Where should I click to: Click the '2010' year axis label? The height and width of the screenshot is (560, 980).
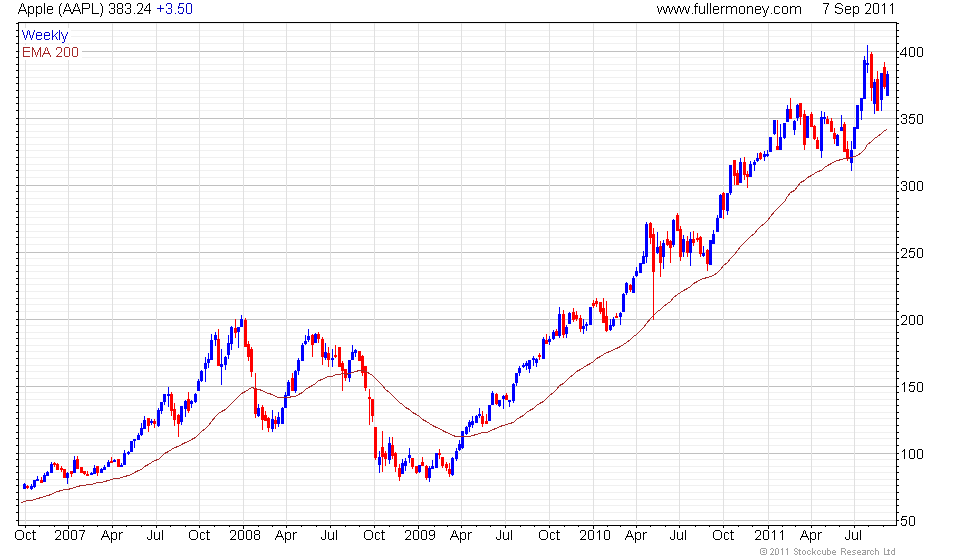tap(594, 536)
